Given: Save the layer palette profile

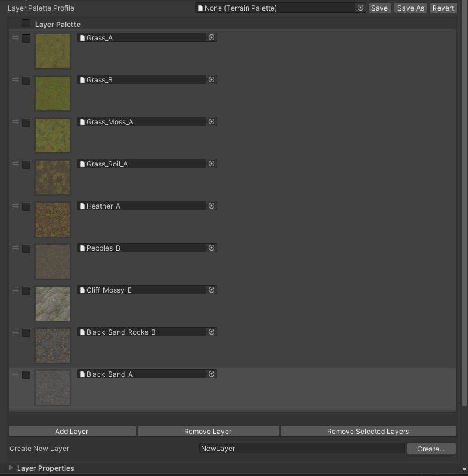Looking at the screenshot, I should pyautogui.click(x=379, y=8).
